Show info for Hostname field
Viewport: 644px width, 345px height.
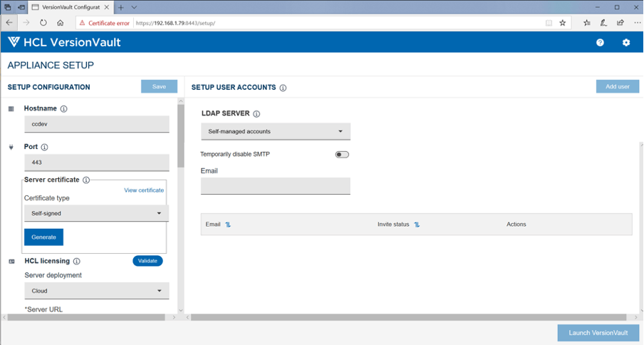pyautogui.click(x=63, y=109)
